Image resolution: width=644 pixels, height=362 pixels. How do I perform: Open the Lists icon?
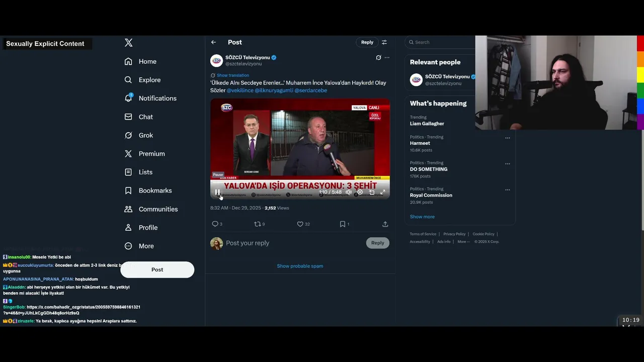[x=128, y=172]
